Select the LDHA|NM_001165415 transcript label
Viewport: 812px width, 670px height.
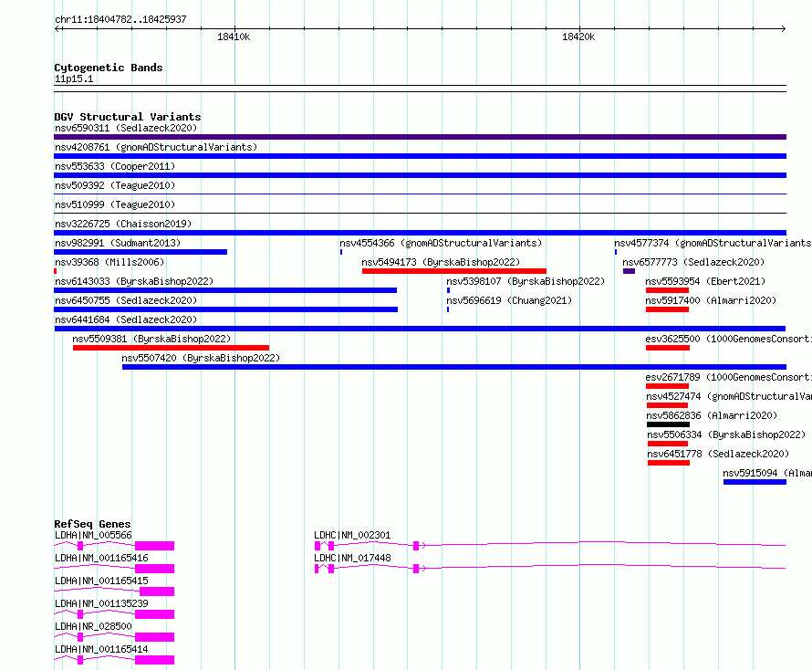click(101, 581)
